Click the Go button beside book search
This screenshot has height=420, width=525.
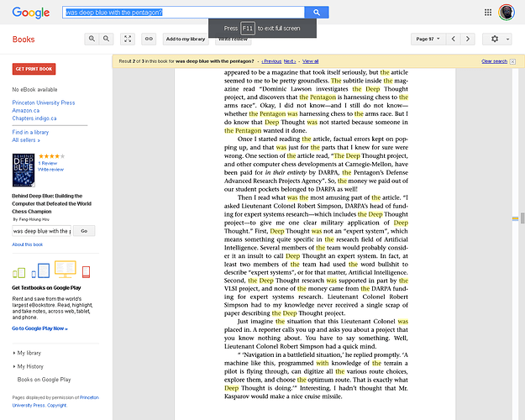point(84,231)
